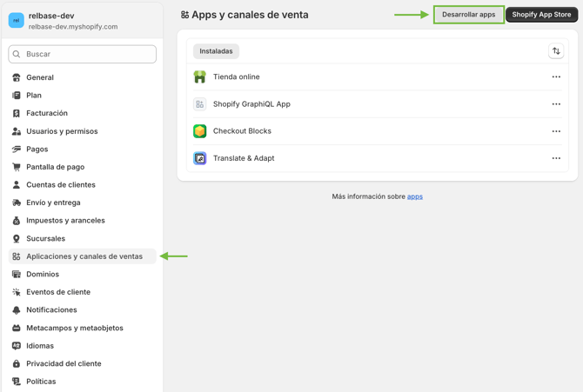583x392 pixels.
Task: Open the Shopify App Store button
Action: coord(541,15)
